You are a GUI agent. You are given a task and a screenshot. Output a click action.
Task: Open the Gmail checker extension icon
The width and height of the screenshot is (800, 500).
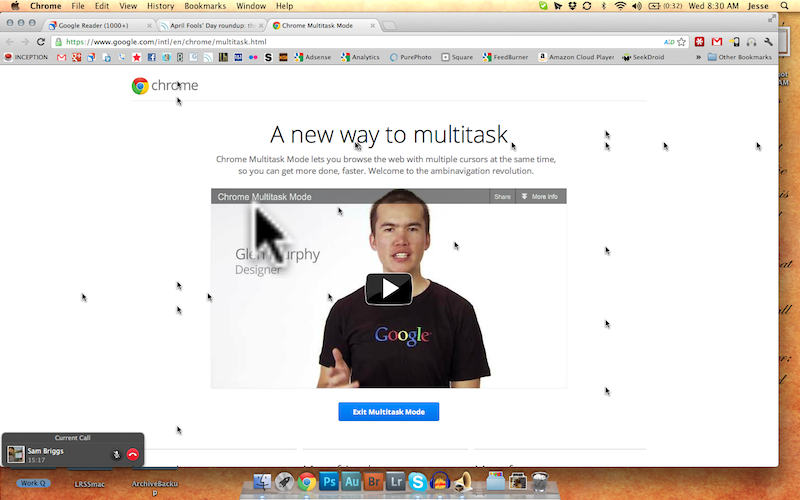tap(717, 42)
